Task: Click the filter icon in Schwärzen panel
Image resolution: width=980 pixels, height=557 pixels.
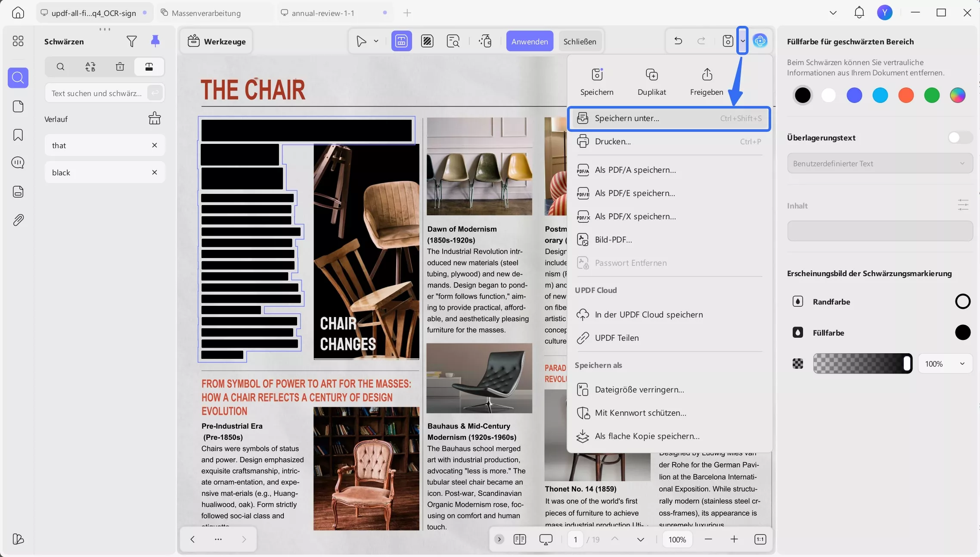Action: click(x=132, y=41)
